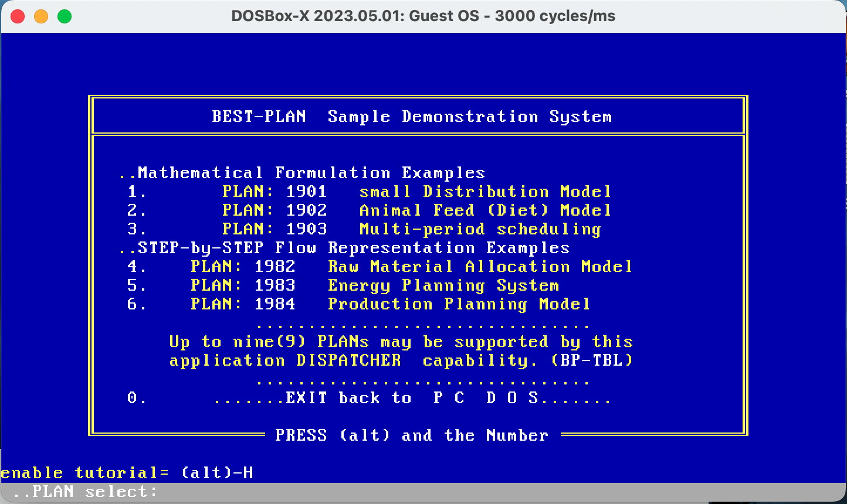Click the 'PRESS (alt) and the Number' prompt

(412, 435)
